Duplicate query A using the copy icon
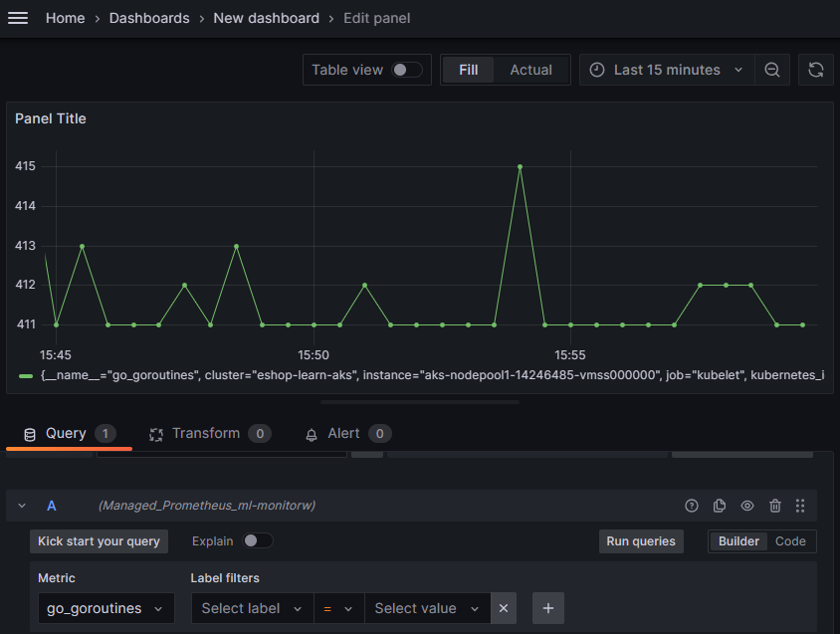840x634 pixels. coord(720,506)
